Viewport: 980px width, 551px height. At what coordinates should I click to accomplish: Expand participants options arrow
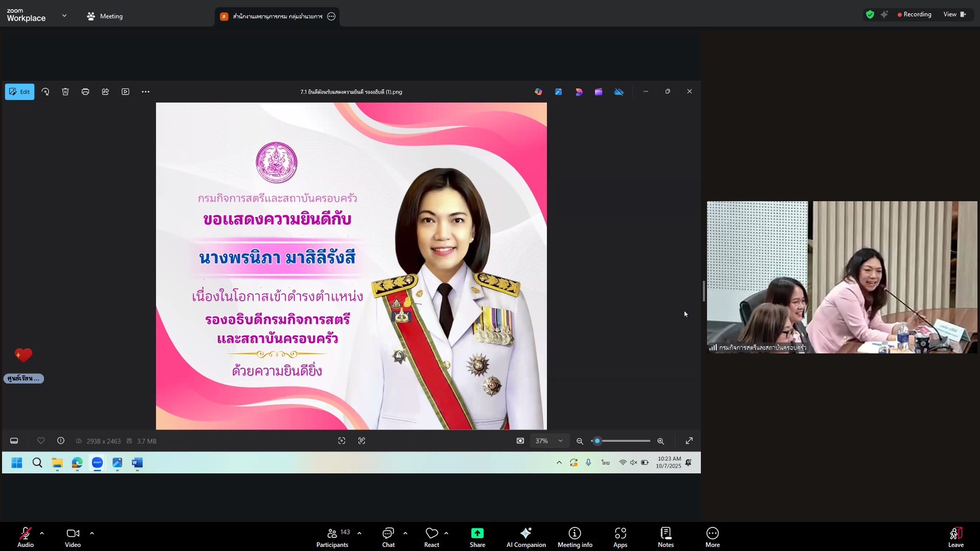[360, 533]
